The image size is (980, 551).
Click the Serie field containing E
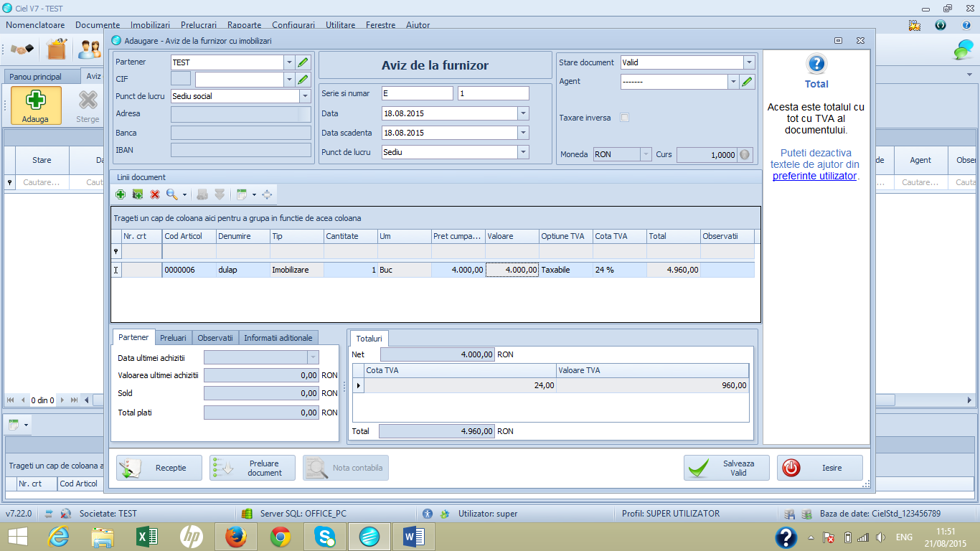click(x=418, y=93)
